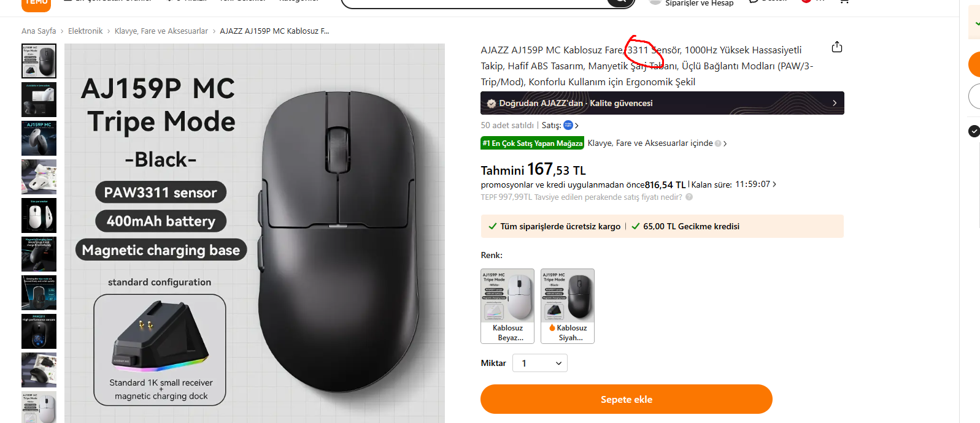This screenshot has width=980, height=423.
Task: Open Siparişler ve Hesap menu
Action: 698,4
